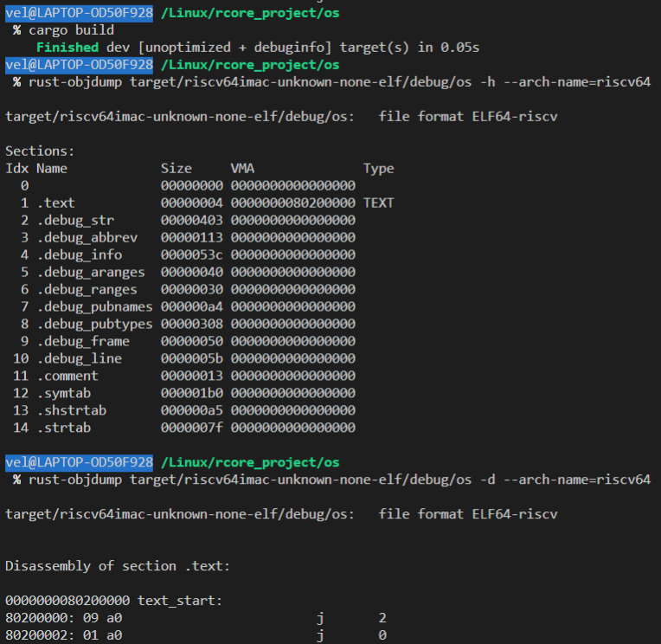Image resolution: width=661 pixels, height=644 pixels.
Task: Select the .debug_abbrev section name
Action: [x=87, y=238]
